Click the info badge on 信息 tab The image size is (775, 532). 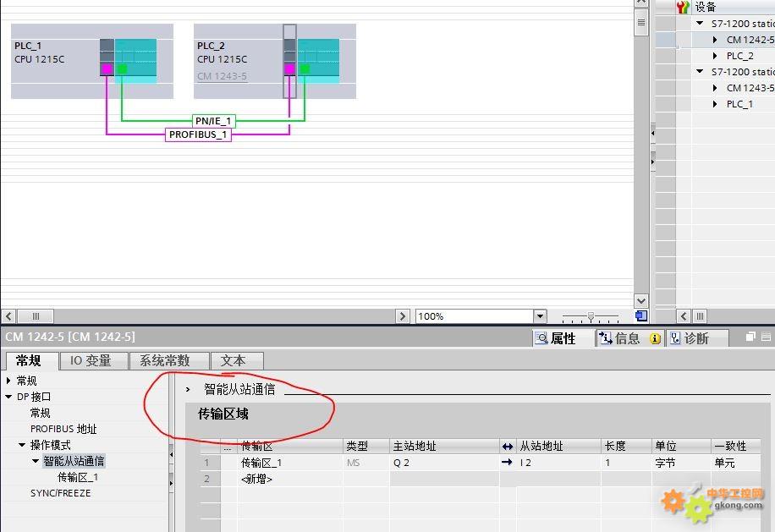click(x=655, y=338)
